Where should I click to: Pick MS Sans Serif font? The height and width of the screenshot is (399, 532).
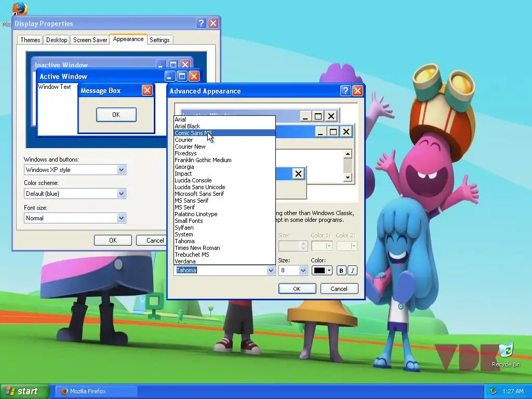coord(224,201)
